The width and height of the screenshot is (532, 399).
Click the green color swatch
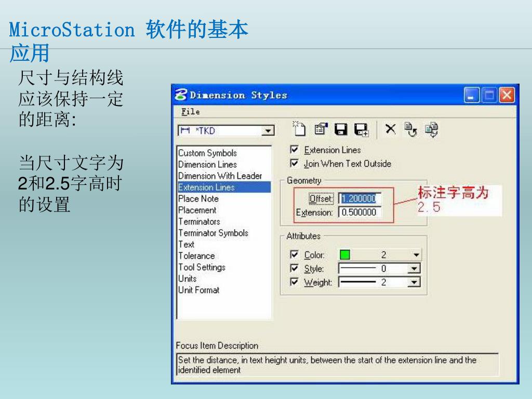[345, 255]
